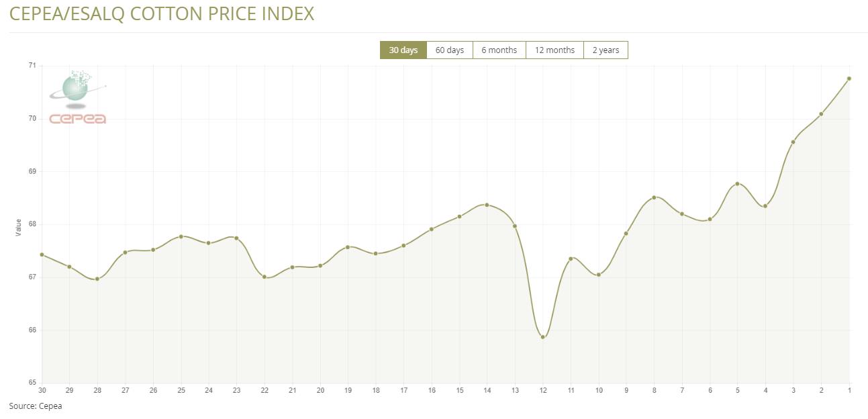This screenshot has width=868, height=419.
Task: Select the highest data point at day 1
Action: (849, 79)
